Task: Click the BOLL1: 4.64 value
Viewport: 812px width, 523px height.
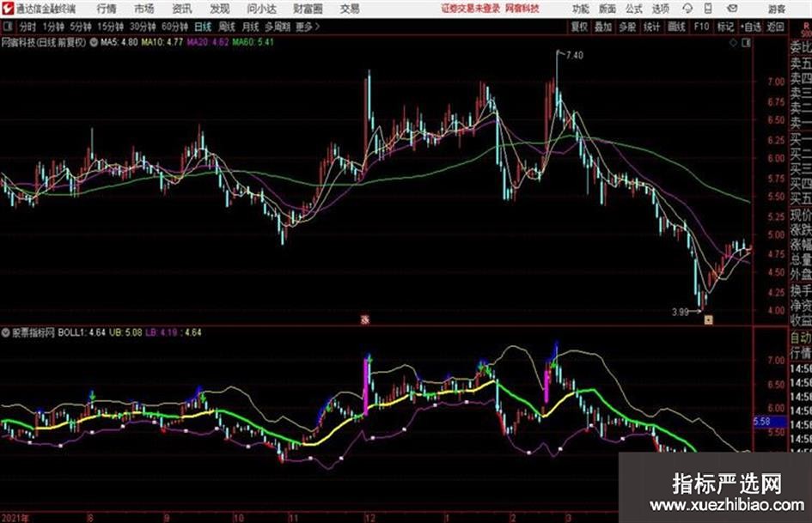Action: click(82, 332)
